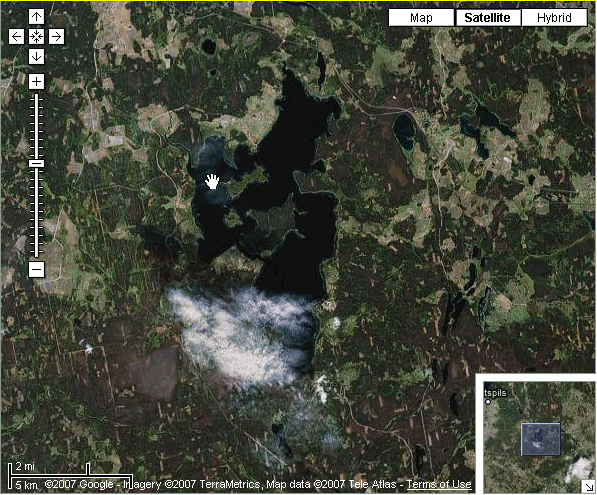Return to last result with center button
Screen dimensions: 597x495
coord(36,37)
